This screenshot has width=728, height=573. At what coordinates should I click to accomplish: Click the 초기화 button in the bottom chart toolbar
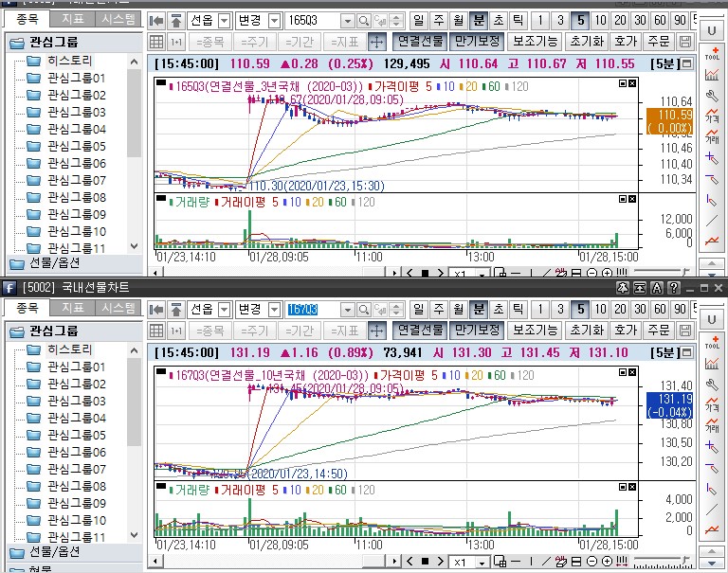point(586,330)
